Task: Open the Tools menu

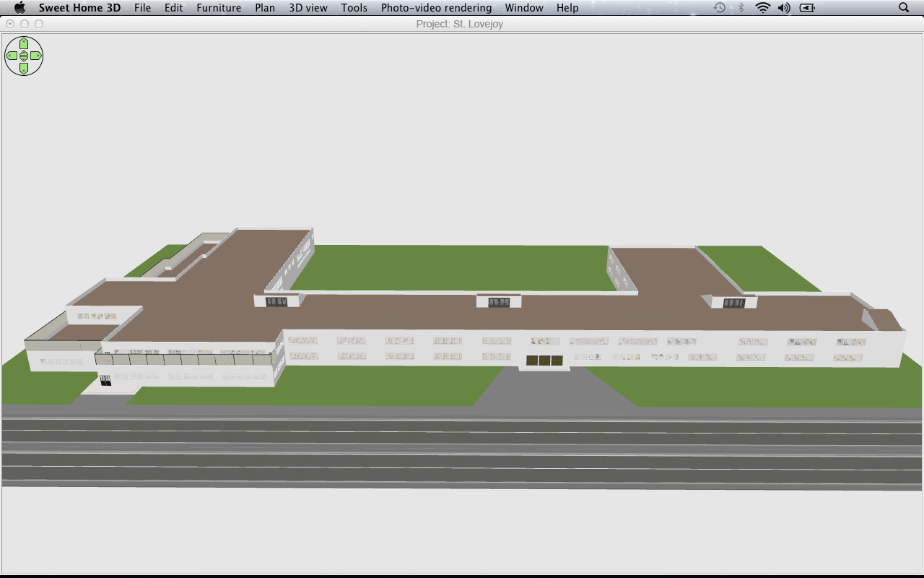Action: tap(354, 8)
